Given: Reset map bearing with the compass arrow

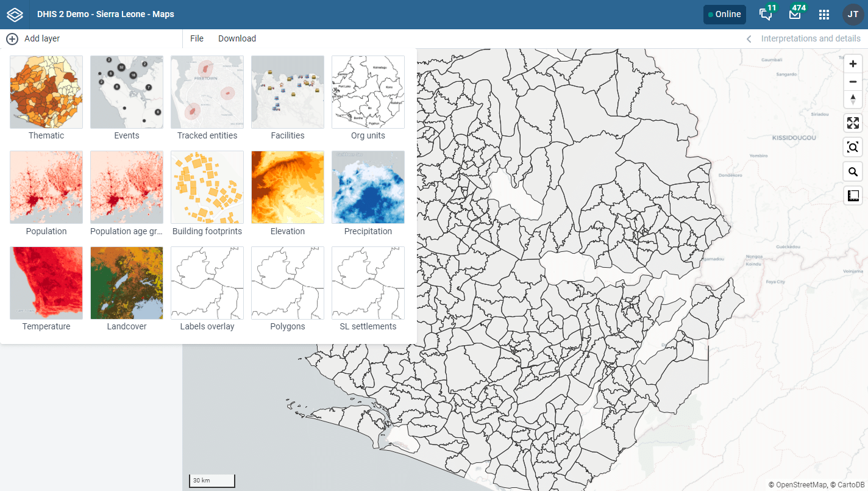Looking at the screenshot, I should tap(853, 99).
